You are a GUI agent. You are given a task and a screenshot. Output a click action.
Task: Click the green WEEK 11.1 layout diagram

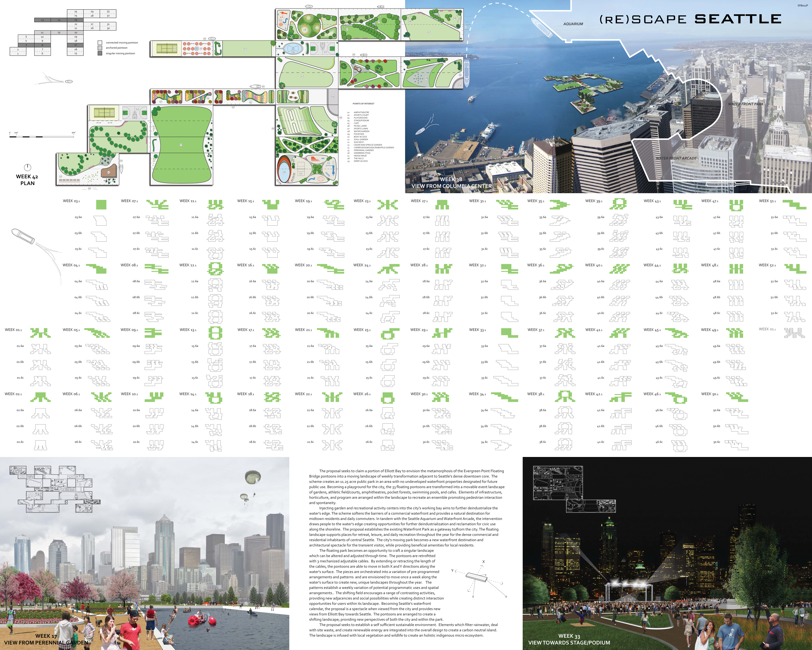click(215, 205)
